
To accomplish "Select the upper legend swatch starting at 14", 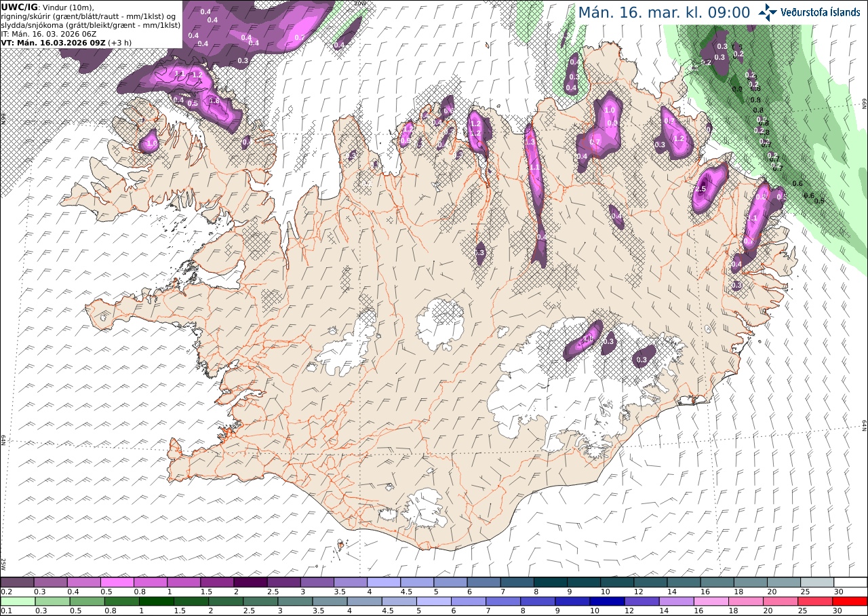I will click(684, 582).
